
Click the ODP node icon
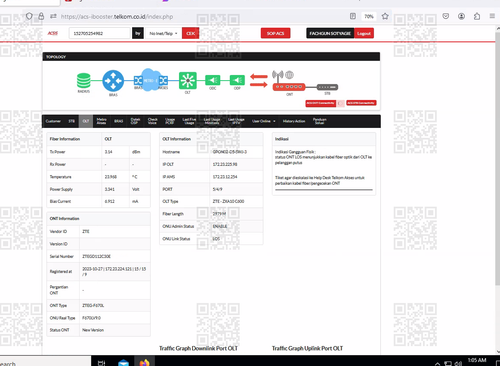pyautogui.click(x=237, y=80)
